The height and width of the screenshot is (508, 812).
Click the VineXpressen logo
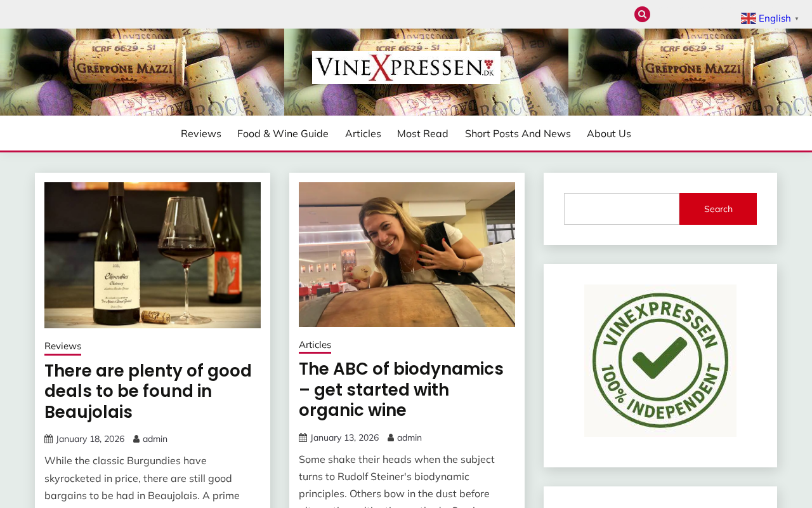pyautogui.click(x=406, y=67)
